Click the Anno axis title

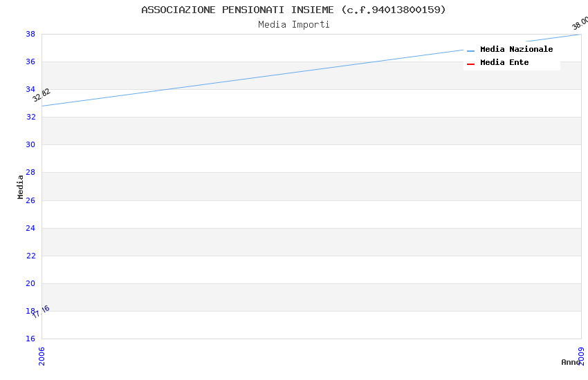[570, 362]
